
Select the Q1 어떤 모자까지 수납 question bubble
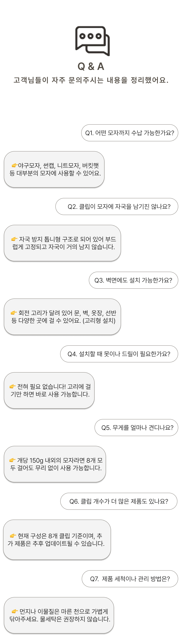[x=130, y=133]
